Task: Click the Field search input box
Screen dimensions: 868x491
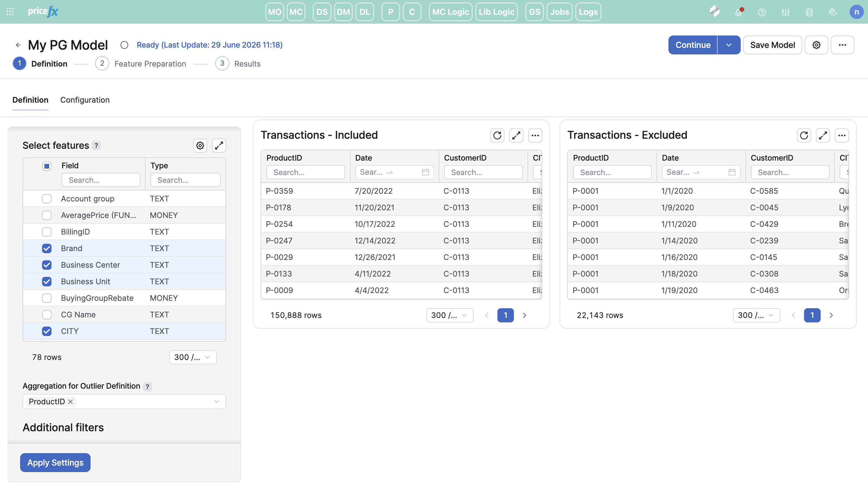Action: pyautogui.click(x=101, y=180)
